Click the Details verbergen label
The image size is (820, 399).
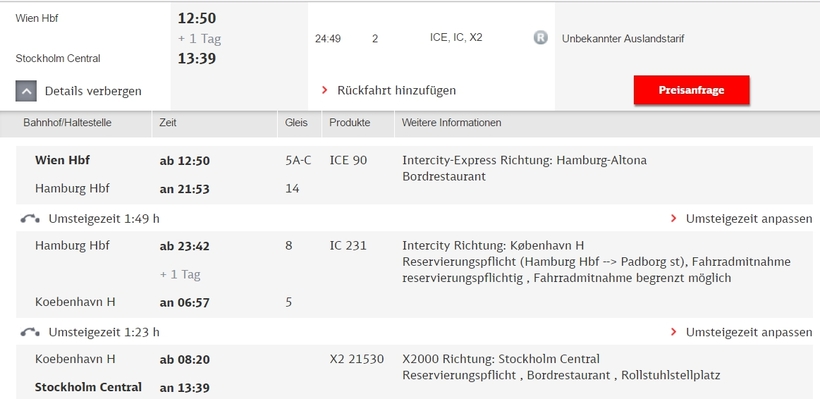click(x=93, y=91)
